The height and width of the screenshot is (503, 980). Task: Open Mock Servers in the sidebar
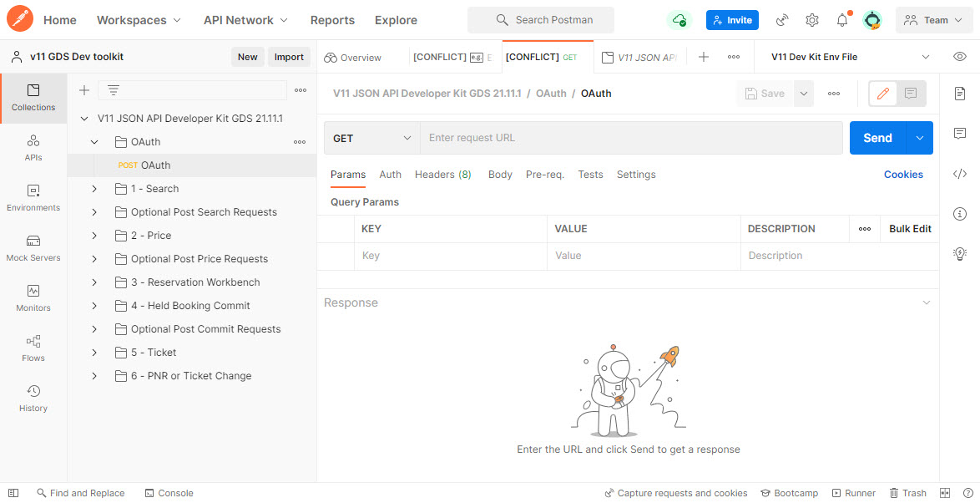(x=33, y=248)
